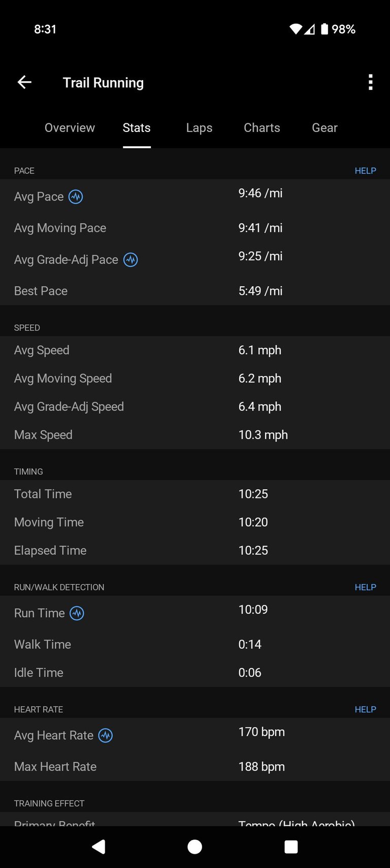Go to the Charts tab

click(262, 128)
